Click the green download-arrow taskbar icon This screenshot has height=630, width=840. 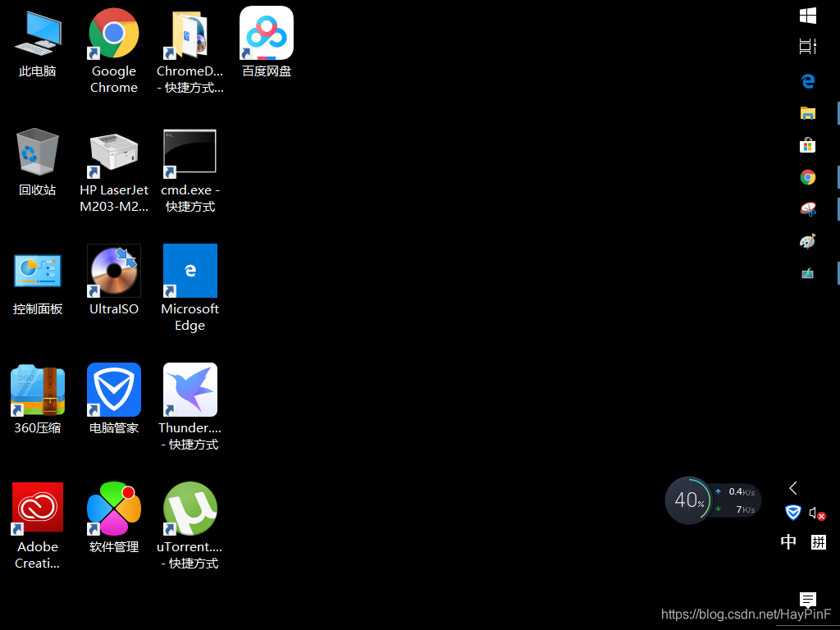tap(808, 273)
